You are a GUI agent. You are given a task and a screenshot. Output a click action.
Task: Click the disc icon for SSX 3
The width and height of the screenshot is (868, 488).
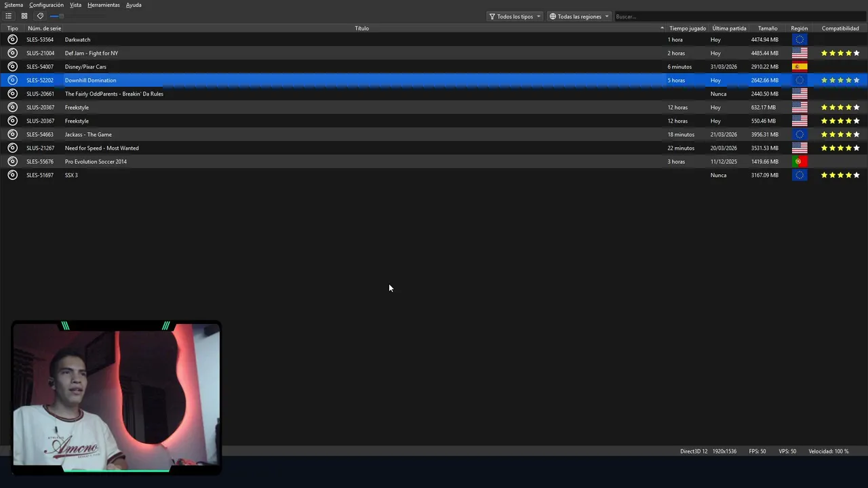(12, 175)
